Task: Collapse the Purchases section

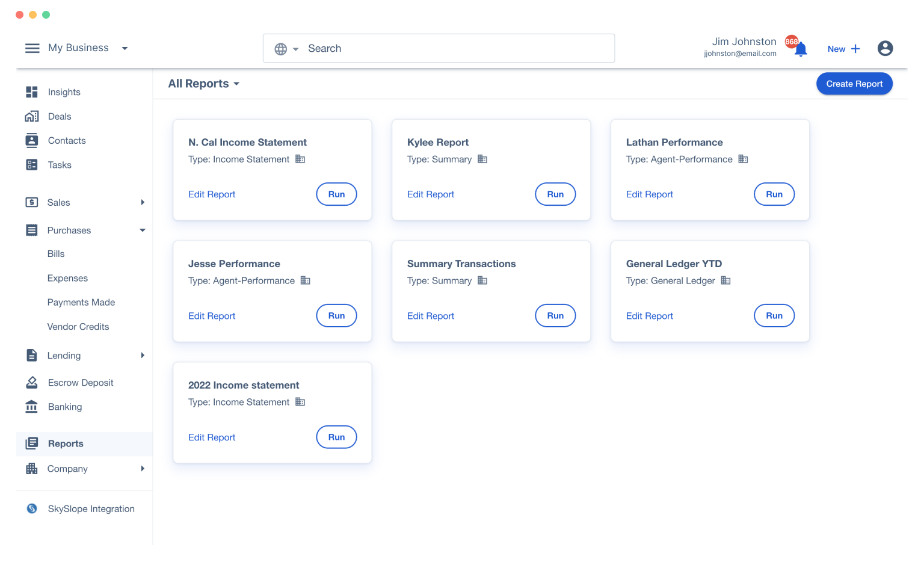Action: click(x=143, y=230)
